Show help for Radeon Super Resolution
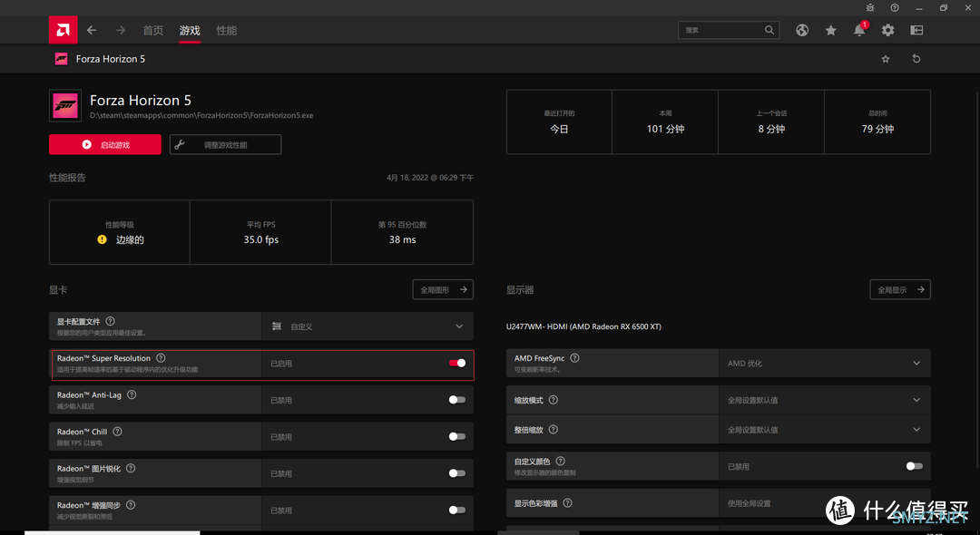The width and height of the screenshot is (980, 535). pos(161,357)
